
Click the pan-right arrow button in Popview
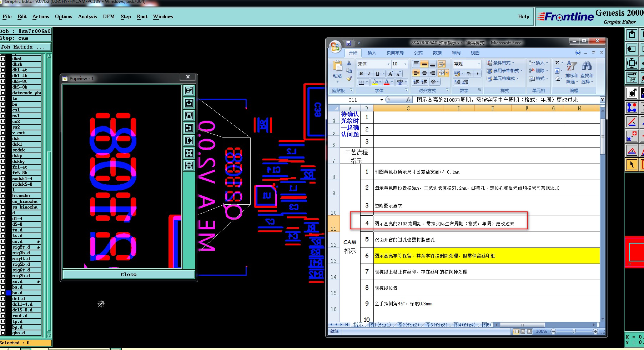tap(189, 141)
